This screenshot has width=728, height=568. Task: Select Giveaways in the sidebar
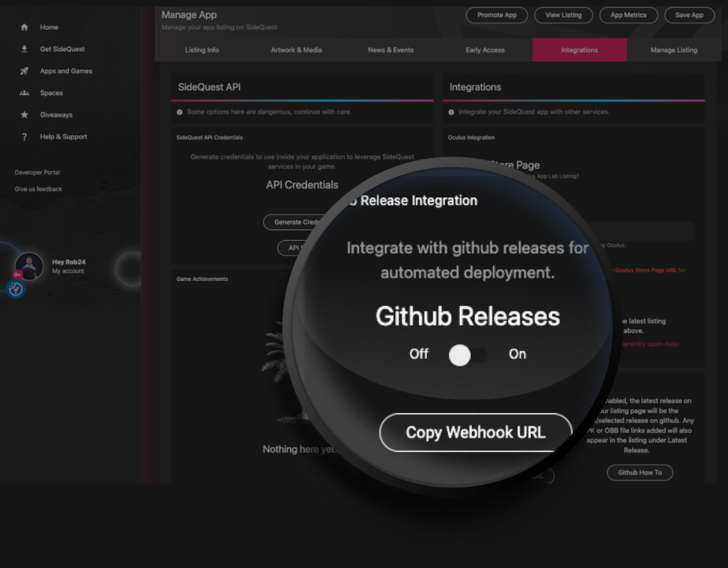pyautogui.click(x=56, y=115)
